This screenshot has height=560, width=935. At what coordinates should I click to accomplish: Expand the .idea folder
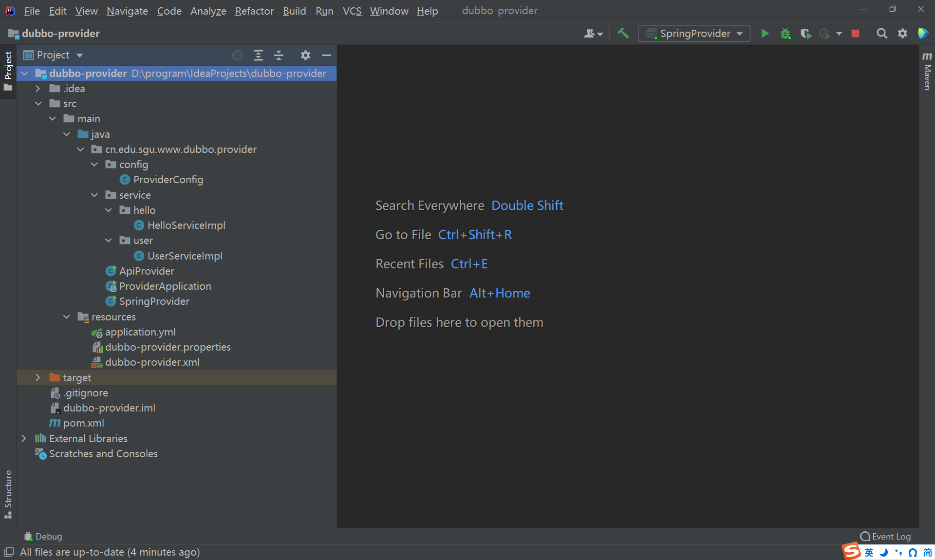coord(37,89)
